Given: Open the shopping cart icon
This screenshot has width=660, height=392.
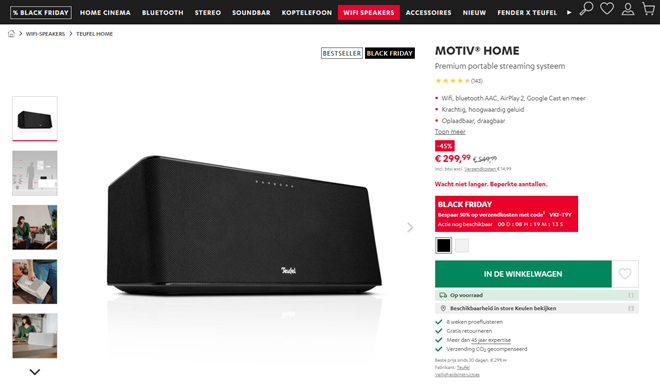Looking at the screenshot, I should (x=649, y=8).
